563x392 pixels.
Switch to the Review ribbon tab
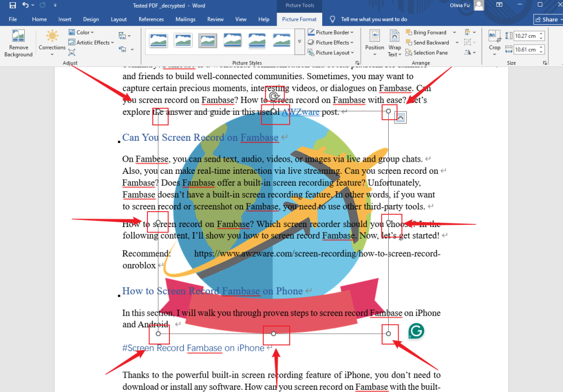click(215, 19)
